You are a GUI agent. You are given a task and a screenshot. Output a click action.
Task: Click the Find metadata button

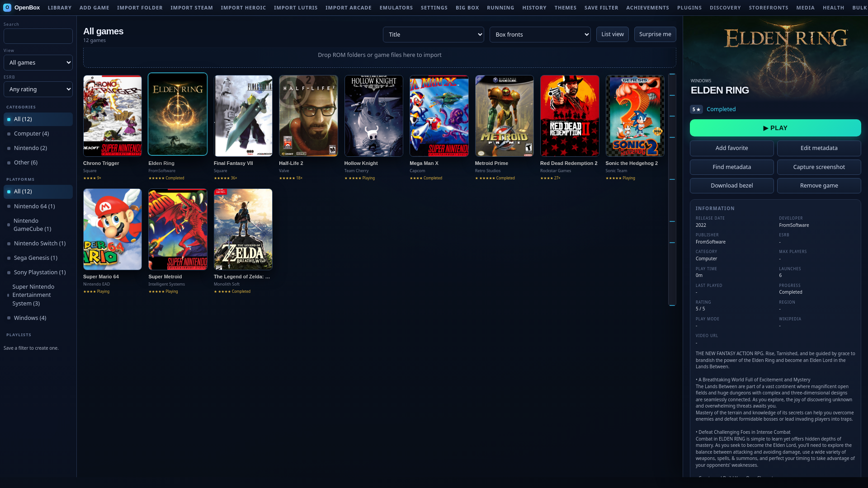click(x=731, y=167)
